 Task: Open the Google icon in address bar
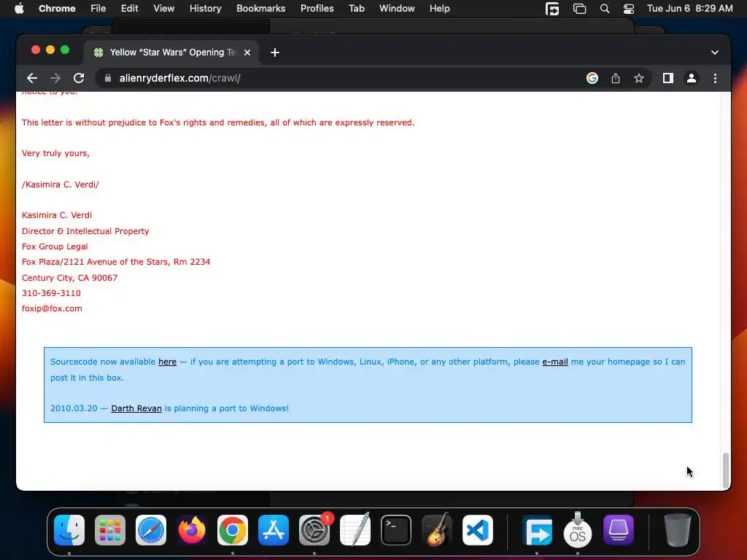click(592, 78)
